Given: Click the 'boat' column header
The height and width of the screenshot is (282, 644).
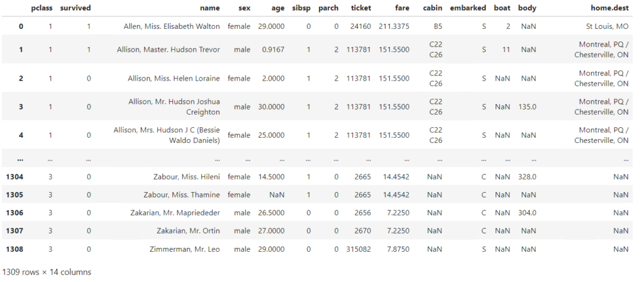Looking at the screenshot, I should pos(501,9).
